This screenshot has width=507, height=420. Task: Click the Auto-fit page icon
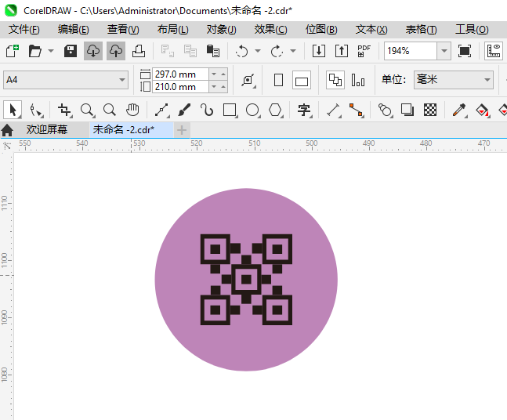248,80
